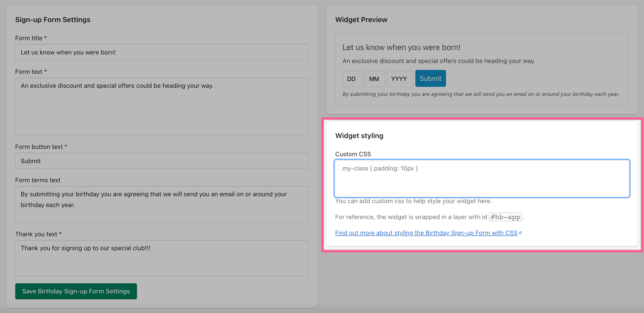The image size is (644, 313).
Task: Open the styling Birthday Sign-up Form CSS link
Action: (x=426, y=233)
